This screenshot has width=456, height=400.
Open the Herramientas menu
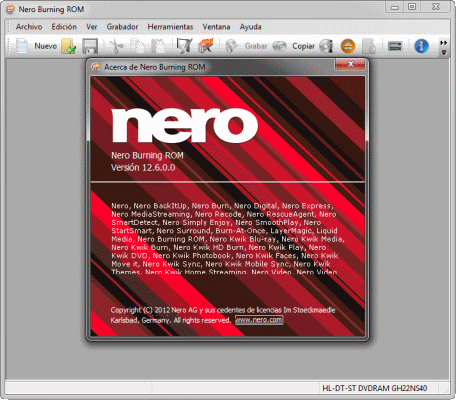point(170,27)
